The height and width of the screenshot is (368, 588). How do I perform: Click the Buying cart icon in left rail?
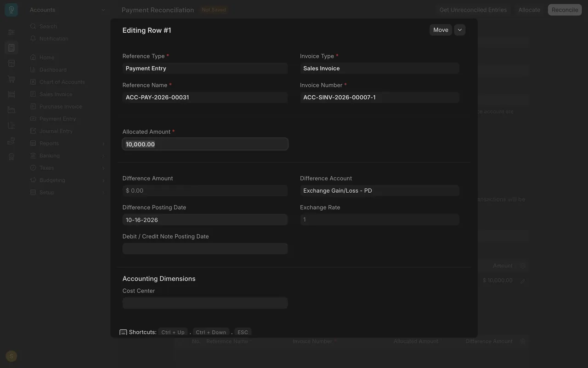click(x=11, y=79)
